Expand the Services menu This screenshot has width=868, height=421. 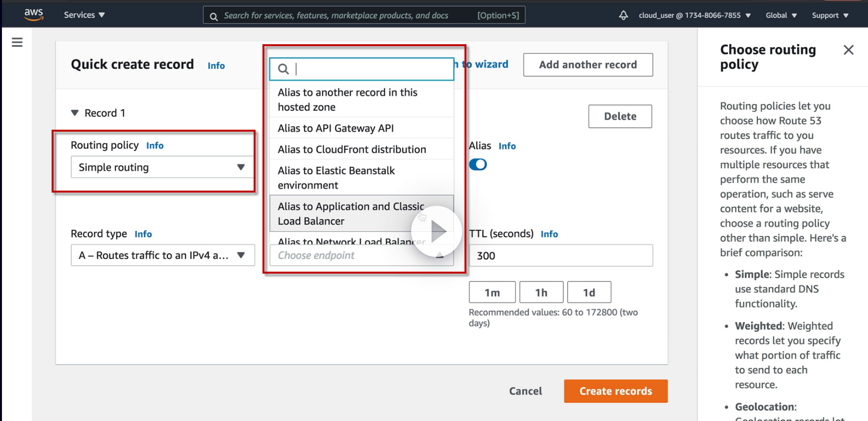pyautogui.click(x=84, y=15)
